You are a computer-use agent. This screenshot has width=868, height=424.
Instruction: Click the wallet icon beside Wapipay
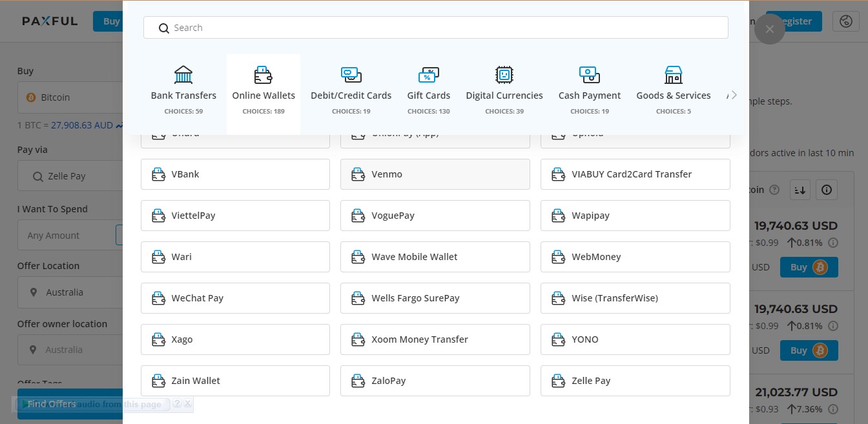559,216
